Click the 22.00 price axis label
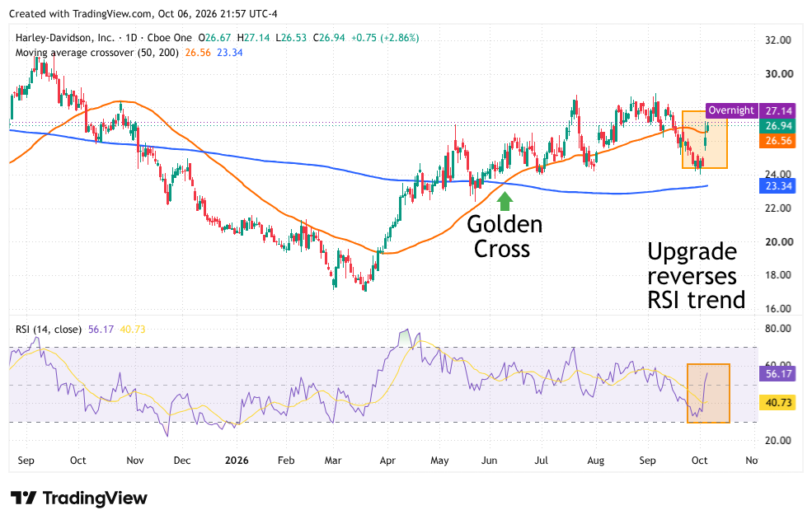Screen dimensions: 812x524 tap(778, 208)
